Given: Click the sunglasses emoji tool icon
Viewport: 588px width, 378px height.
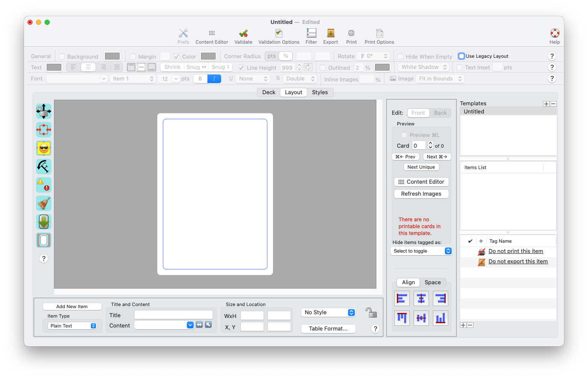Looking at the screenshot, I should 44,148.
